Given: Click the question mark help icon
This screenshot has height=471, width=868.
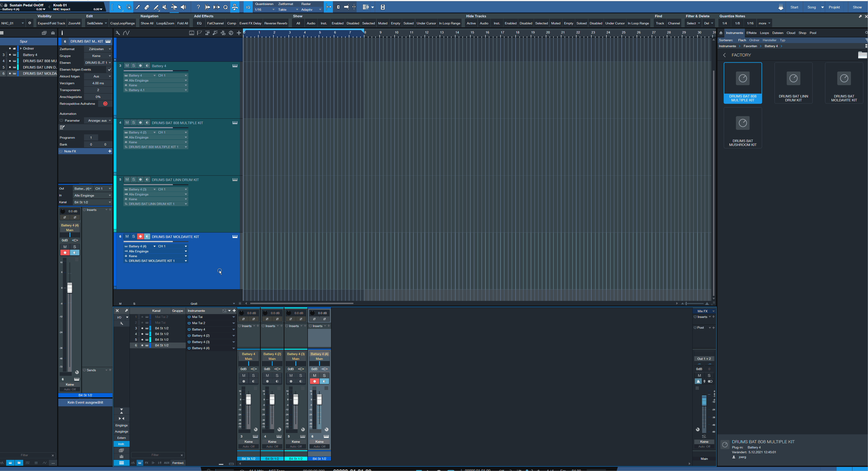Looking at the screenshot, I should point(198,7).
